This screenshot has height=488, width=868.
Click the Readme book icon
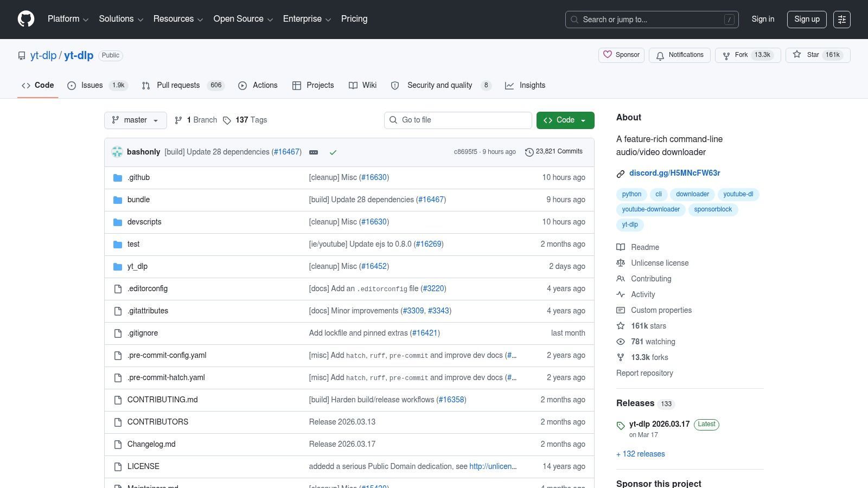pos(621,247)
